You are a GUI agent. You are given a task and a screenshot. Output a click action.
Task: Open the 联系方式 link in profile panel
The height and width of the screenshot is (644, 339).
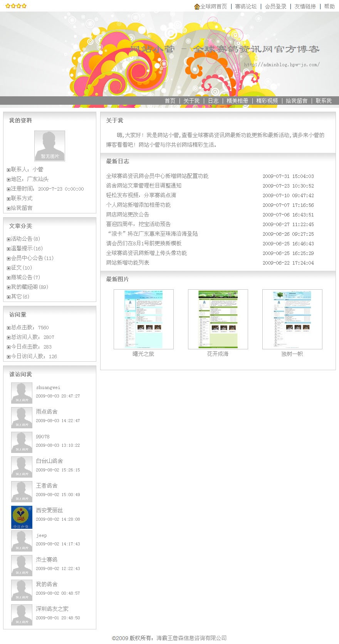click(x=22, y=198)
